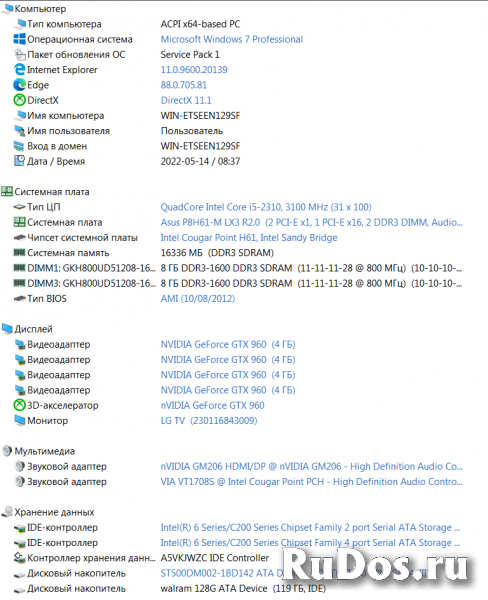This screenshot has width=488, height=600.
Task: Open the Asus P8H61-M LX3 R2.0 link
Action: 311,222
